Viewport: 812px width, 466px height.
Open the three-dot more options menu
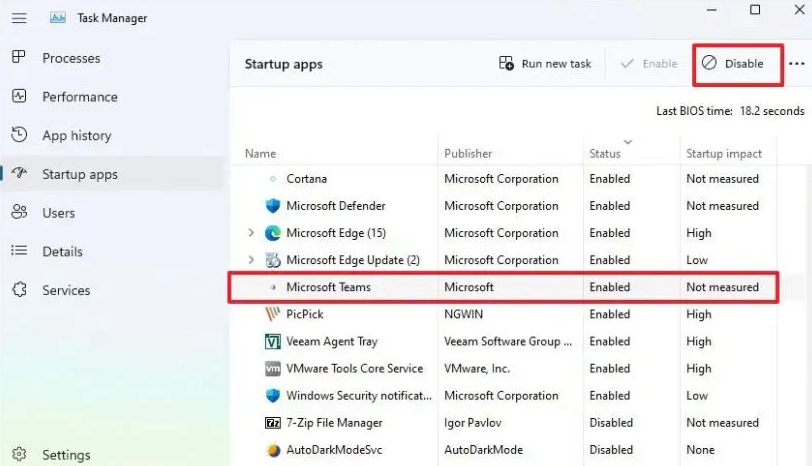[x=796, y=64]
